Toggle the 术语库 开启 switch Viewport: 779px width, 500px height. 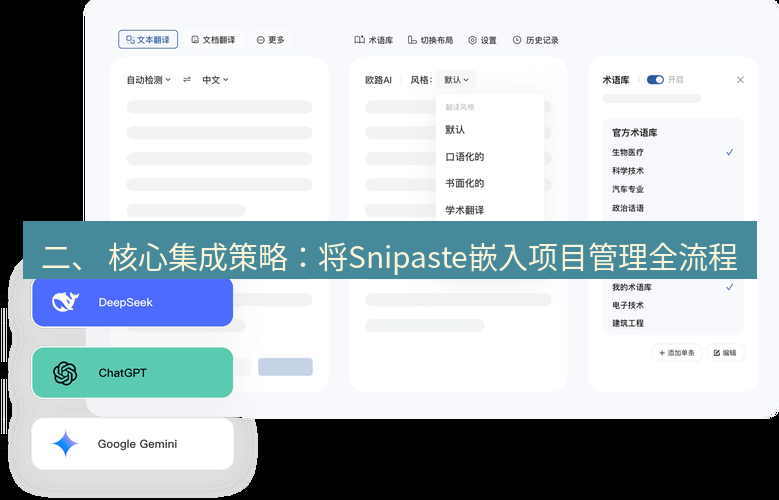pos(655,80)
